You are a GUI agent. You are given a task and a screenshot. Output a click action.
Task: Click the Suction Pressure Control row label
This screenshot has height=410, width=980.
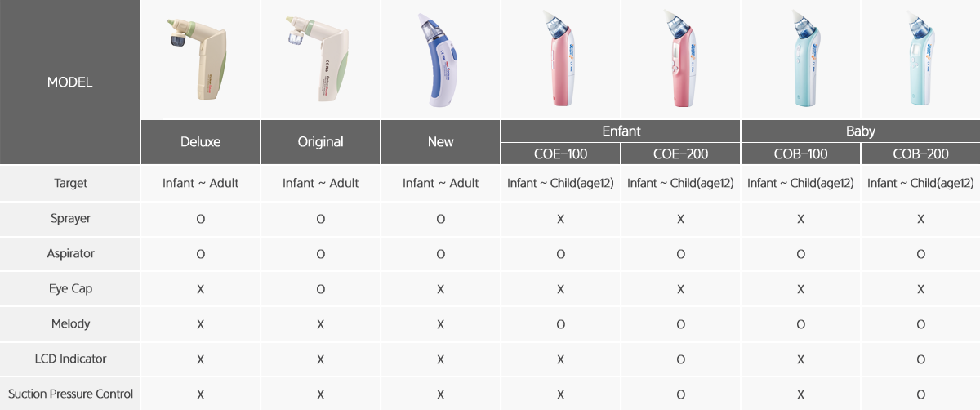pyautogui.click(x=70, y=394)
